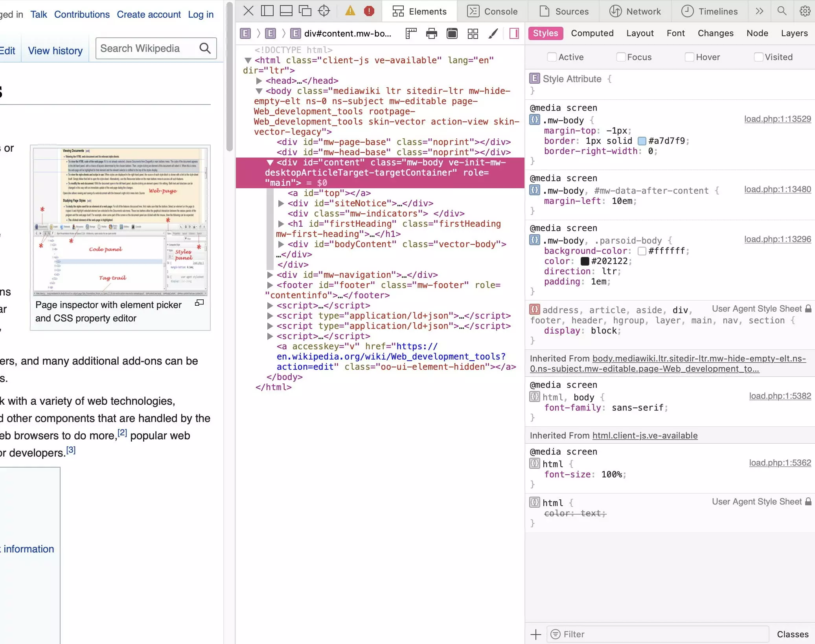The width and height of the screenshot is (815, 644).
Task: Select the Layout panel tab
Action: (640, 33)
